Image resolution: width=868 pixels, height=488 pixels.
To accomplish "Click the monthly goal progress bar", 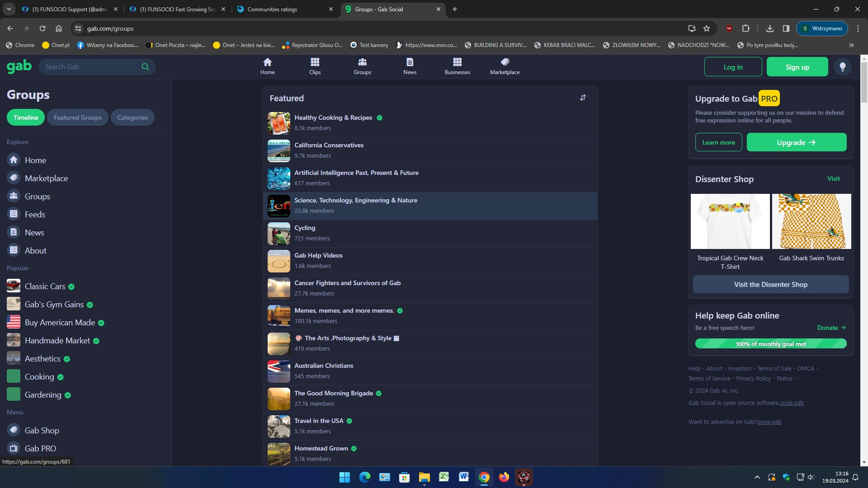I will coord(770,344).
